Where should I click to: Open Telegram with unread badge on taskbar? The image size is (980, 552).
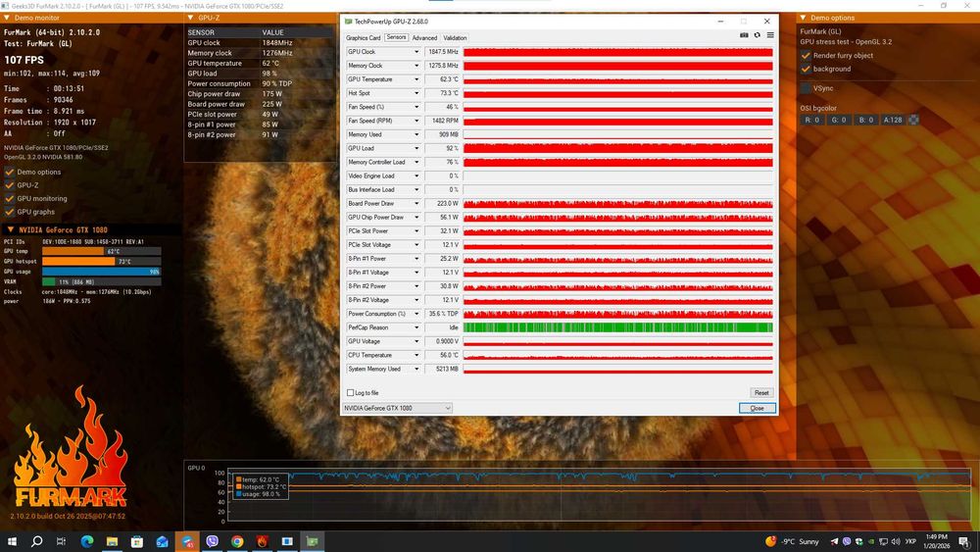(x=187, y=541)
